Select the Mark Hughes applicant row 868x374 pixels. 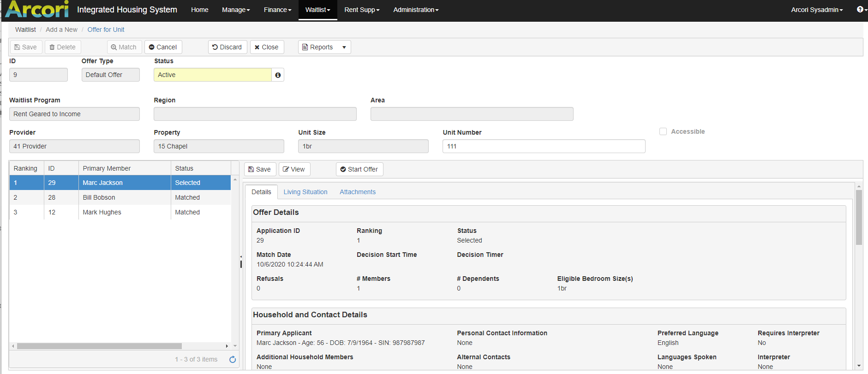point(120,212)
